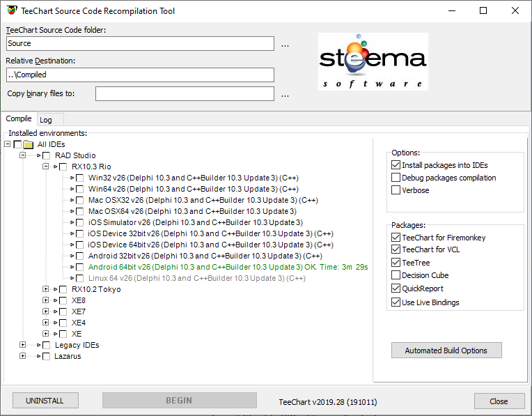
Task: Check the RAD Studio checkbox
Action: point(47,155)
